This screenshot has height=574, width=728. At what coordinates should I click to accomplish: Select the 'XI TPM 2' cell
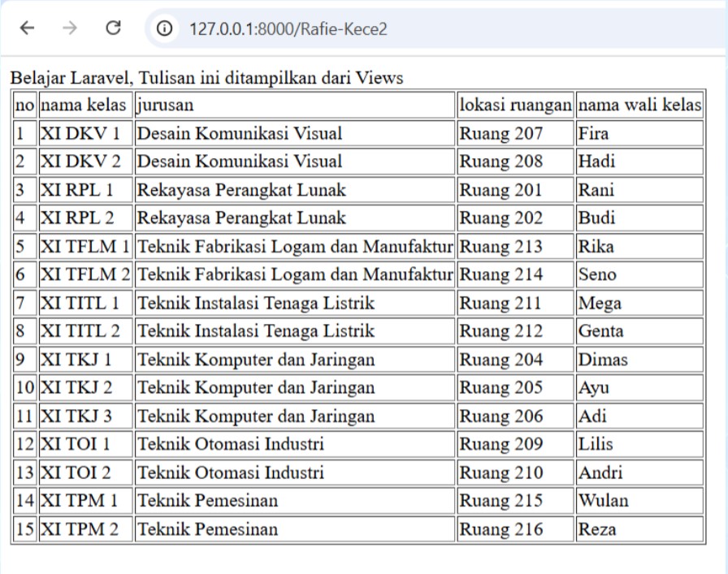85,529
